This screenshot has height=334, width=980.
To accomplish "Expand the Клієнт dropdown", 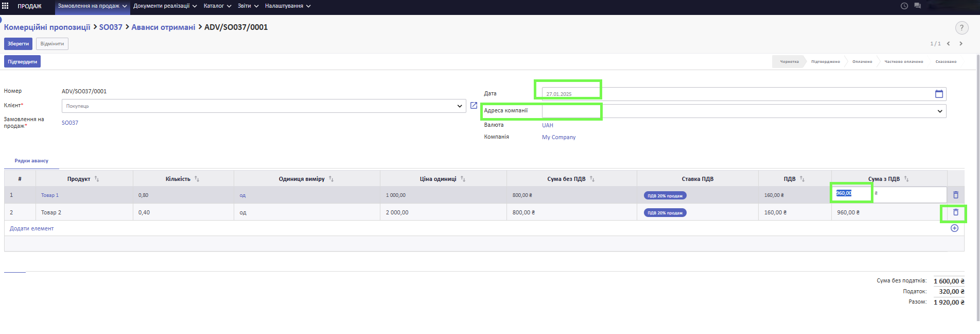I will point(459,106).
